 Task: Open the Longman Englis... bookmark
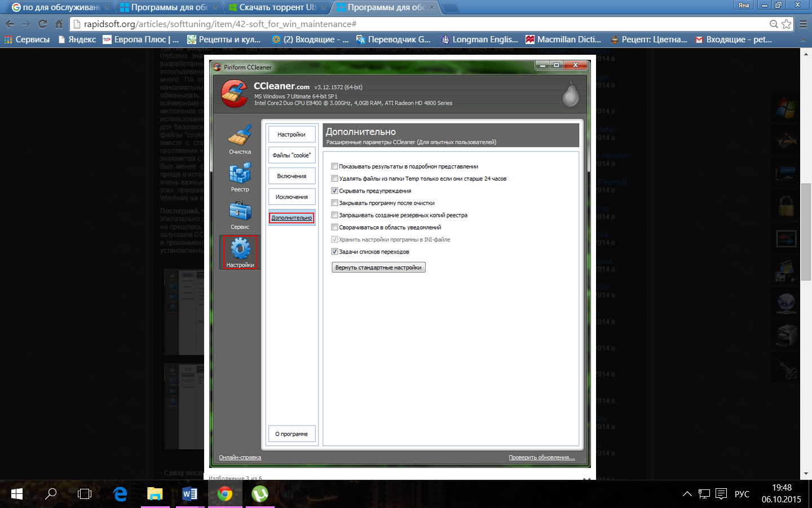coord(479,40)
